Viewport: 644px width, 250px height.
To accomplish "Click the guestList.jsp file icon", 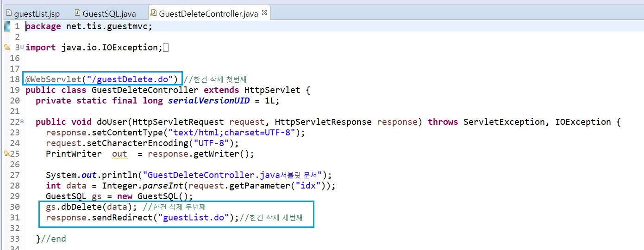I will click(x=9, y=13).
